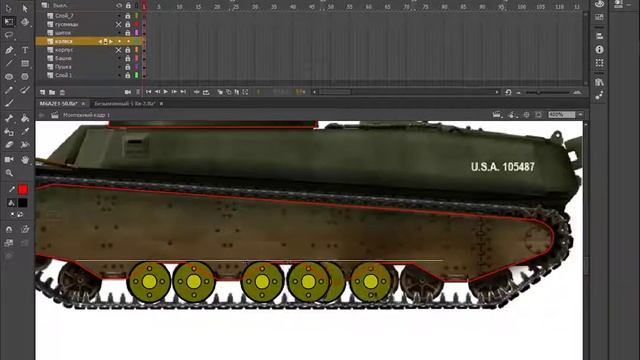
Task: Switch to Безымянный-1 document tab
Action: [125, 104]
